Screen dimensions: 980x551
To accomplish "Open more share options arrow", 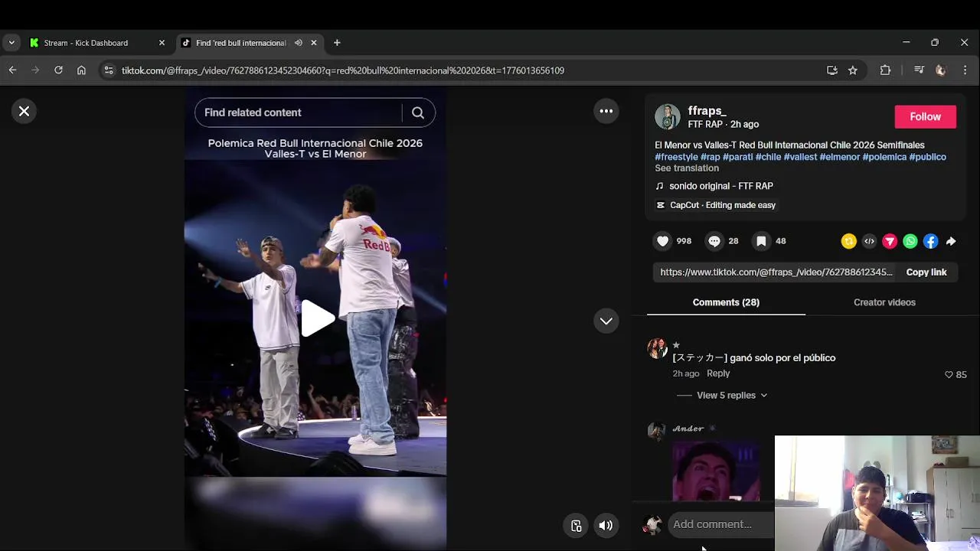I will pos(951,241).
